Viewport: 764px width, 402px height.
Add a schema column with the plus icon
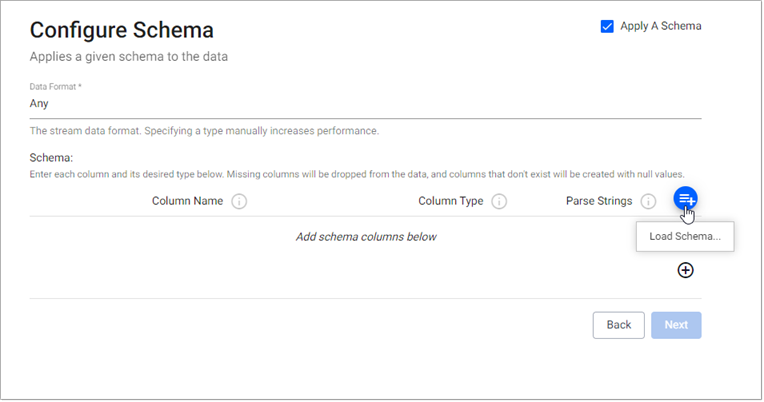pyautogui.click(x=686, y=270)
